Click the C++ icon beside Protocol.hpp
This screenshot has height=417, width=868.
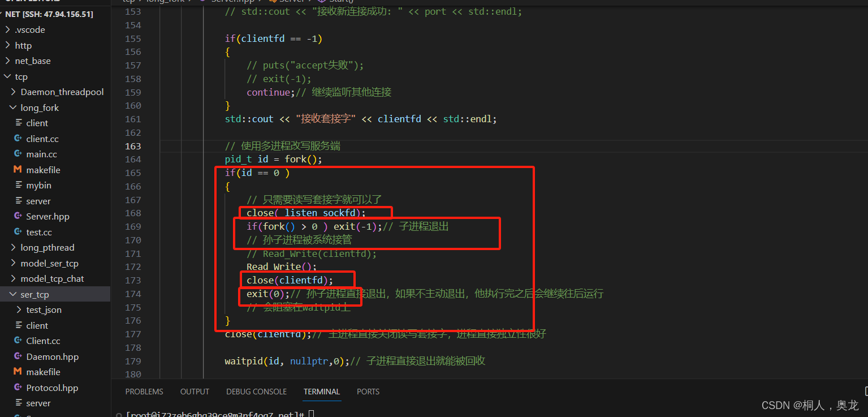point(17,388)
